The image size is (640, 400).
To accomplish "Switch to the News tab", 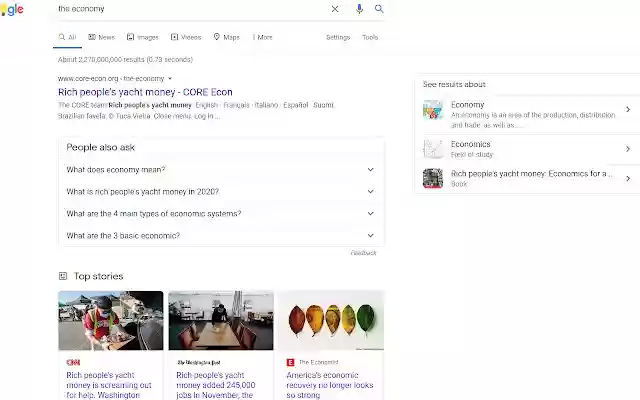I will coord(102,37).
